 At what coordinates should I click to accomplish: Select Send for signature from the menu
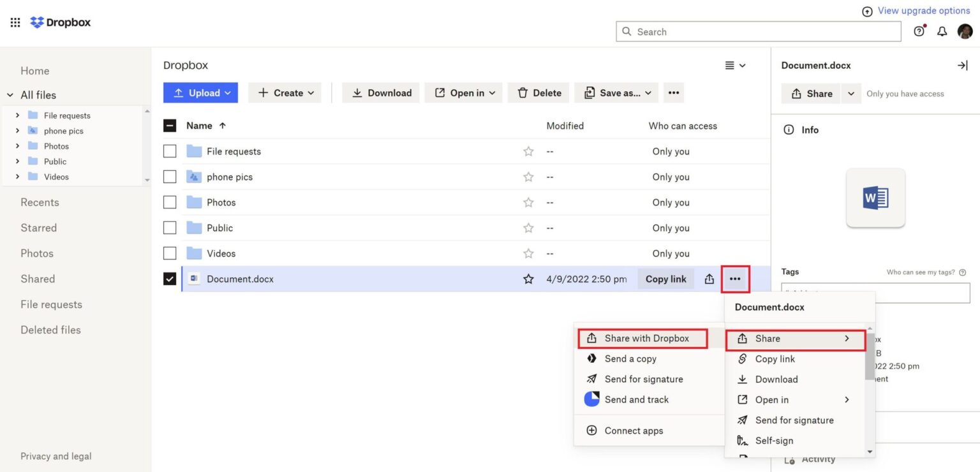pyautogui.click(x=794, y=420)
